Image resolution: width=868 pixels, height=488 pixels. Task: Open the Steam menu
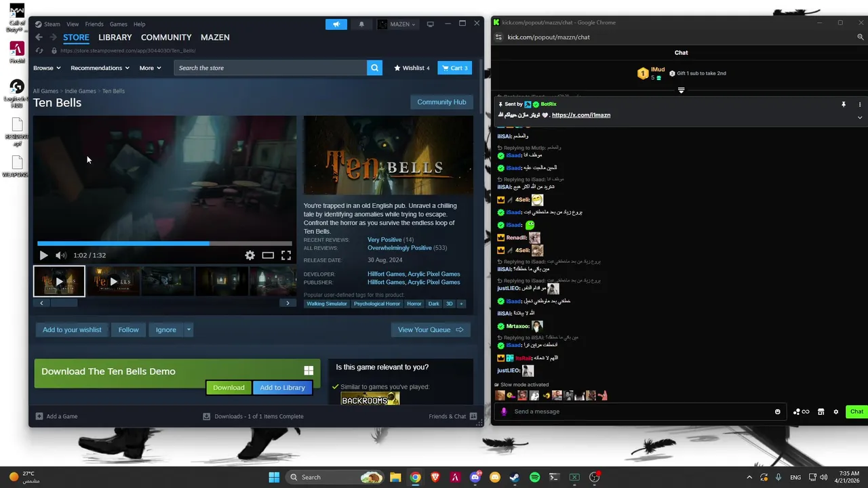[x=52, y=24]
